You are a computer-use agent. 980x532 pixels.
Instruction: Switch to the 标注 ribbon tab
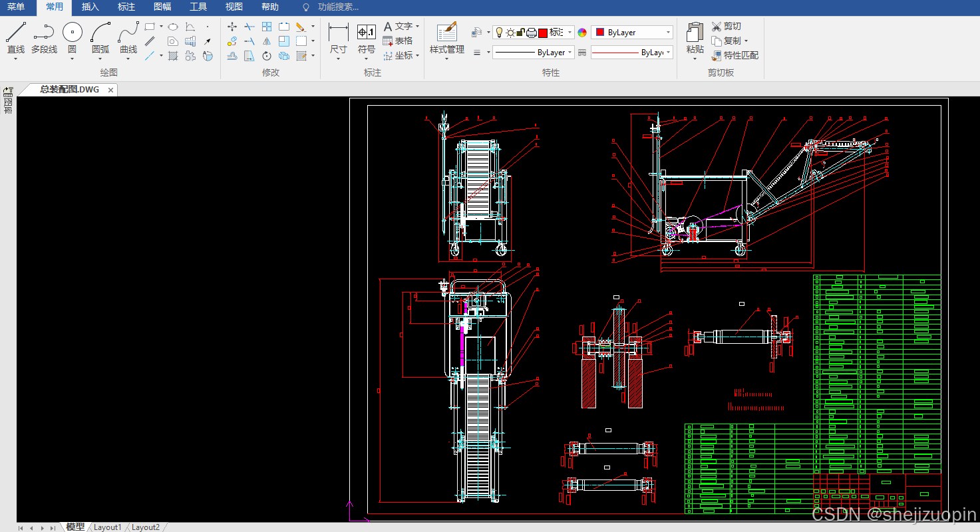[126, 7]
